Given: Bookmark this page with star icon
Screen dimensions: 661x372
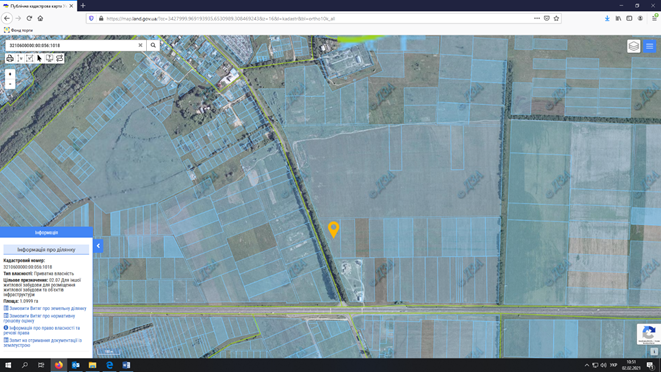Looking at the screenshot, I should (556, 19).
